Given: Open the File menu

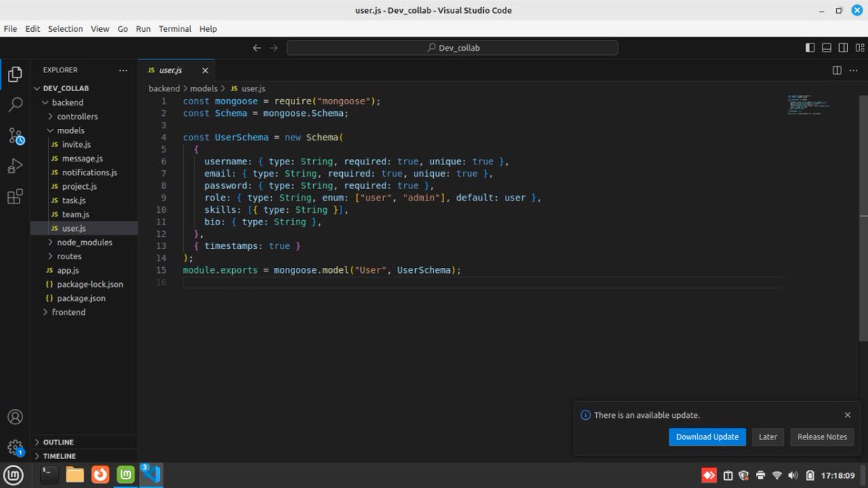Looking at the screenshot, I should coord(10,29).
